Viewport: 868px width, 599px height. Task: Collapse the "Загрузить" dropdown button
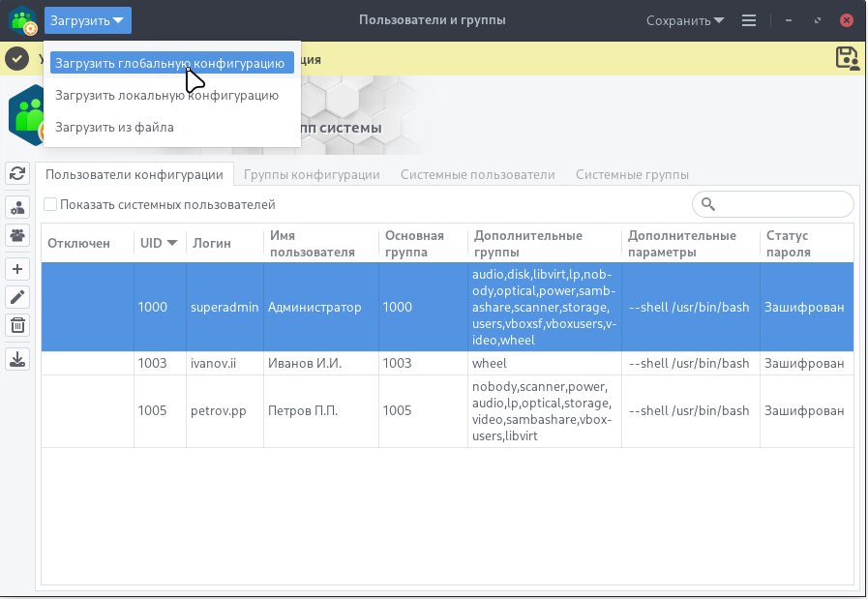87,20
